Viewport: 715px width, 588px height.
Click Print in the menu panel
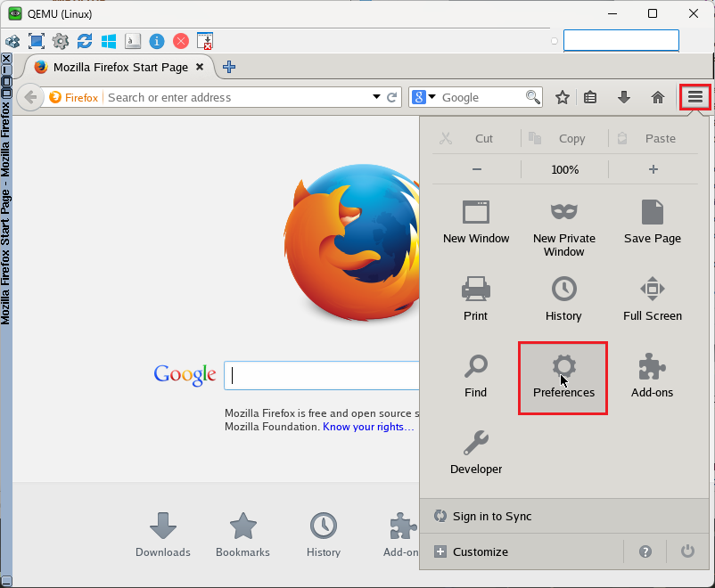pos(475,299)
